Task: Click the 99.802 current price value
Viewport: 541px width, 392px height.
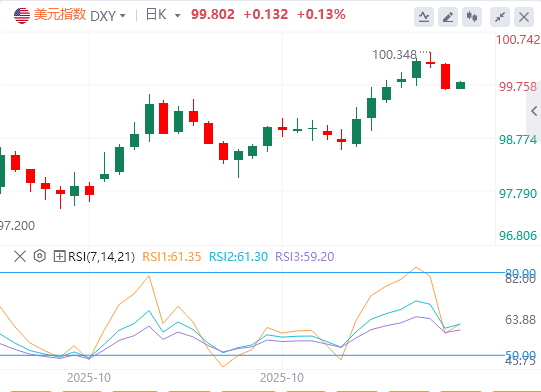Action: [213, 14]
